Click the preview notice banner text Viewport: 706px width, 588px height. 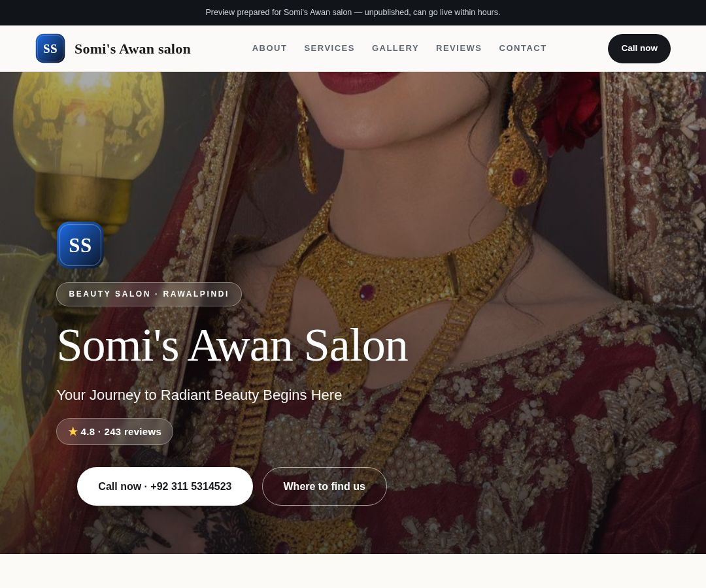pos(352,12)
